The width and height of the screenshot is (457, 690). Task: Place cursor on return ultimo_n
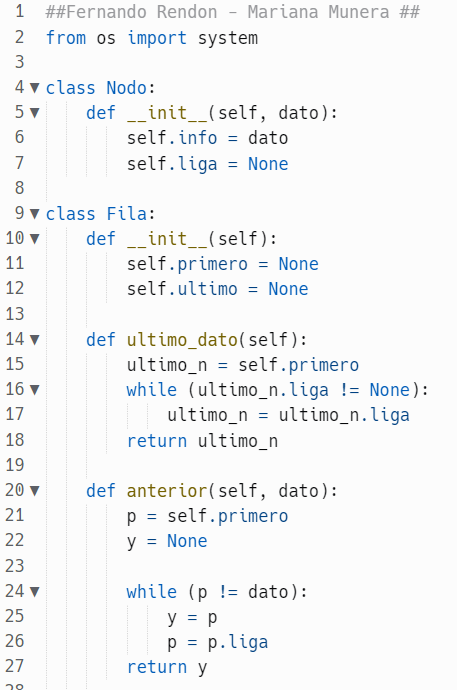[x=202, y=441]
